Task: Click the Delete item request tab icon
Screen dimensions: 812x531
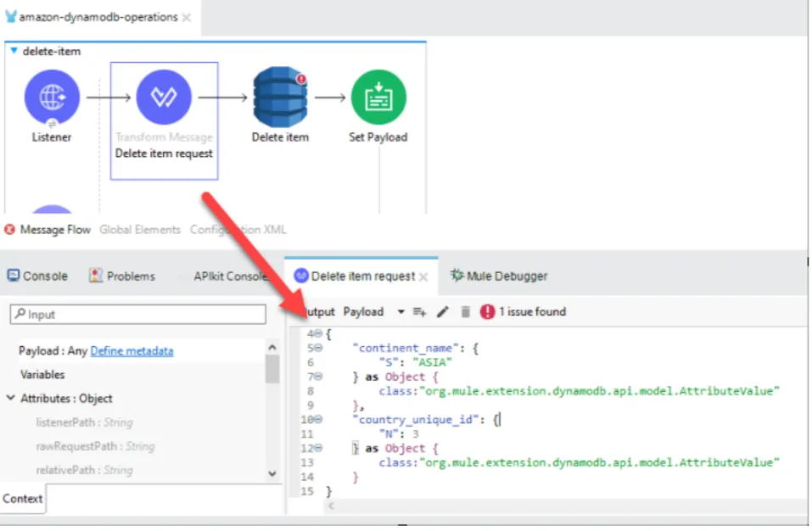Action: pyautogui.click(x=300, y=276)
